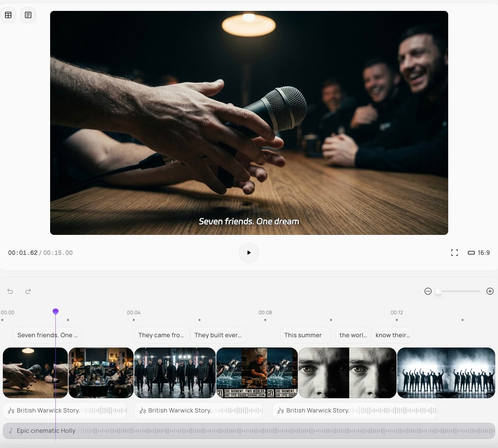
Task: Select the gaming room video clip thumbnail
Action: click(101, 373)
